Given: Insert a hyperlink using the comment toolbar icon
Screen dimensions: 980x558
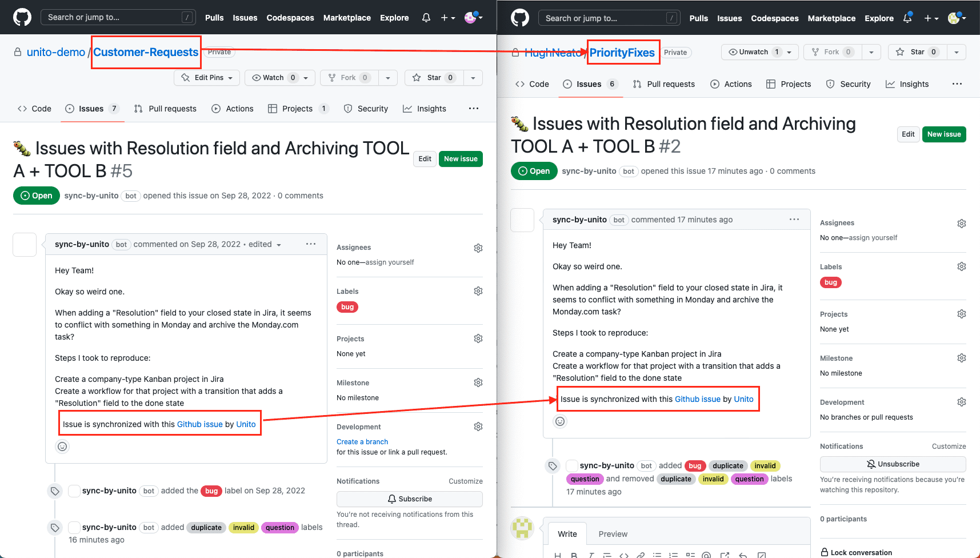Looking at the screenshot, I should tap(641, 554).
